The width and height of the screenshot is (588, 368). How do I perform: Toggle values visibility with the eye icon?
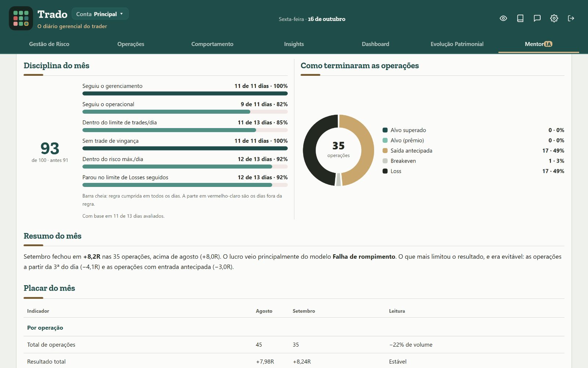click(503, 18)
